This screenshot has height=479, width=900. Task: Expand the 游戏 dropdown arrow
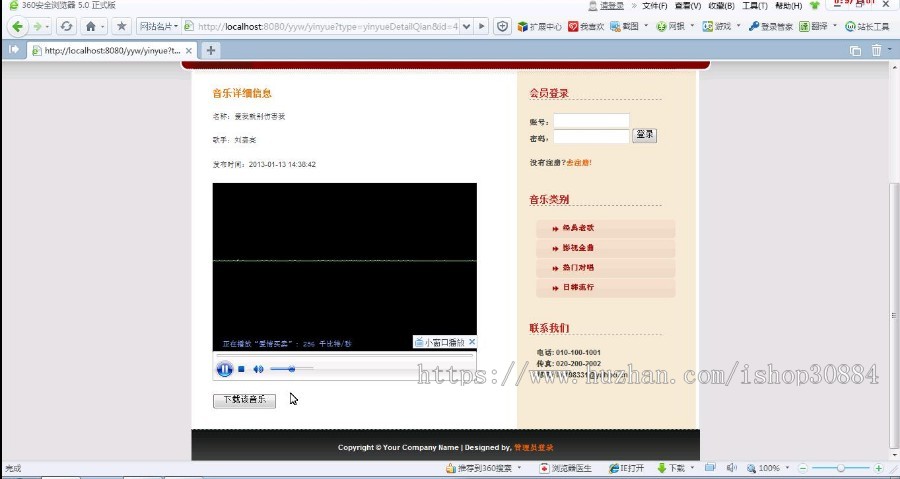pyautogui.click(x=738, y=26)
